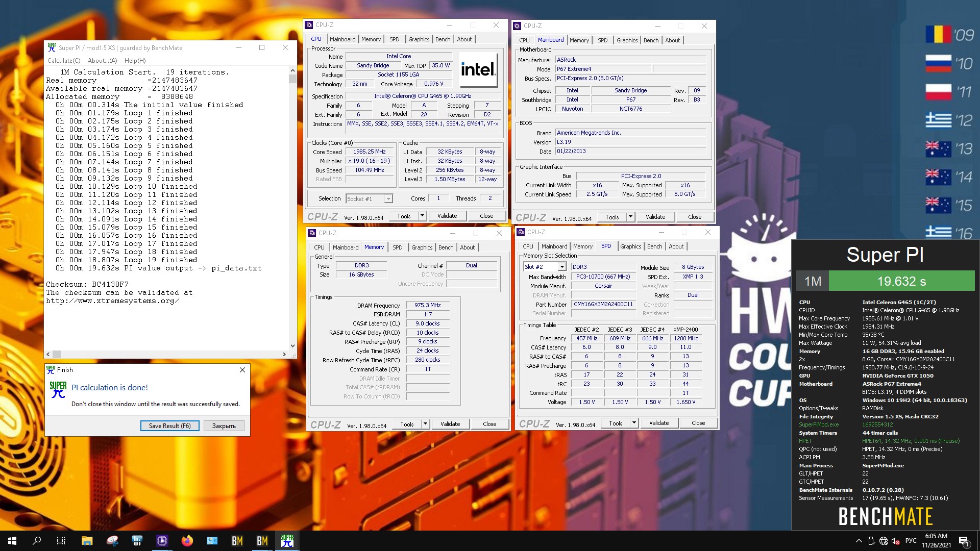The height and width of the screenshot is (551, 980).
Task: Click the network globe tray icon
Action: tap(883, 541)
